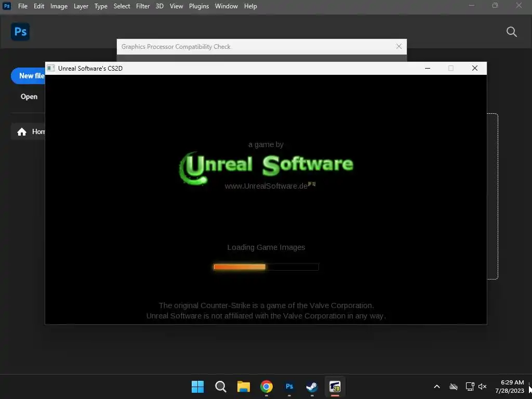
Task: Open the Windows Start menu
Action: coord(198,387)
